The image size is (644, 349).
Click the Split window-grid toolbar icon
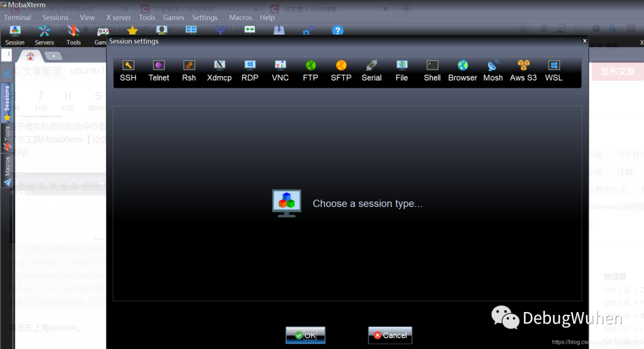tap(191, 30)
